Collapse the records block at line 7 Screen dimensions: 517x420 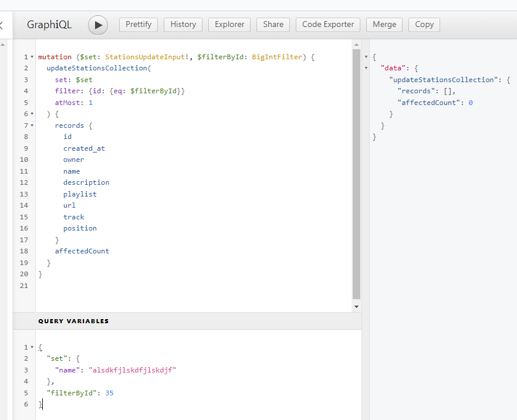pyautogui.click(x=32, y=126)
